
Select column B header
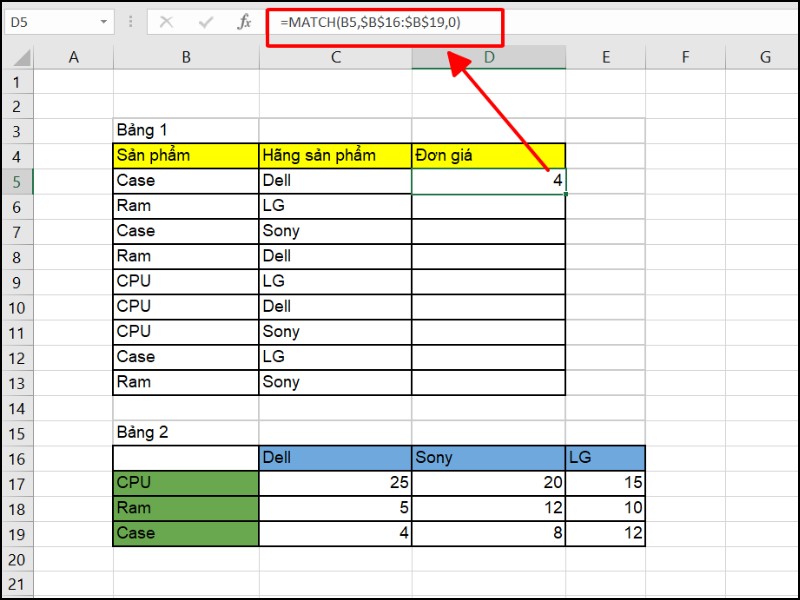(x=186, y=58)
